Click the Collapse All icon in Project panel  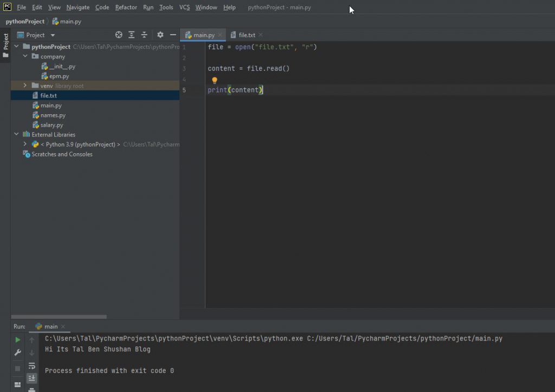pos(144,35)
